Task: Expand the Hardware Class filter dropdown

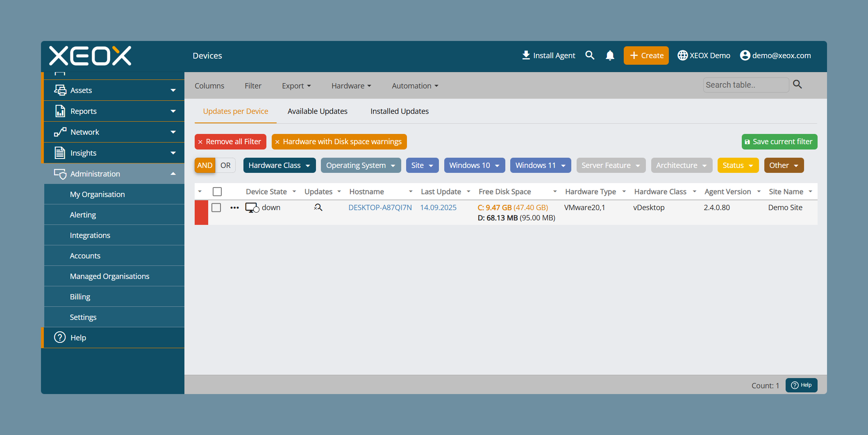Action: pos(279,165)
